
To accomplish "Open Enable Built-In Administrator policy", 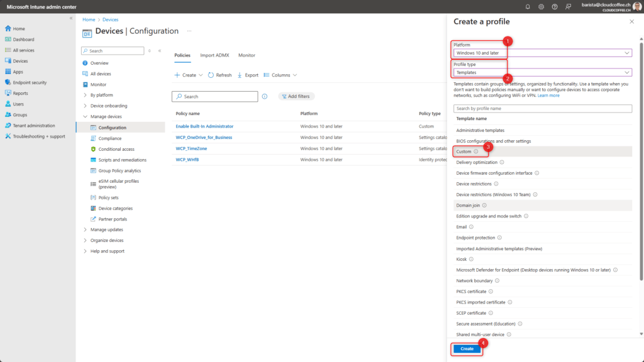I will click(x=204, y=126).
